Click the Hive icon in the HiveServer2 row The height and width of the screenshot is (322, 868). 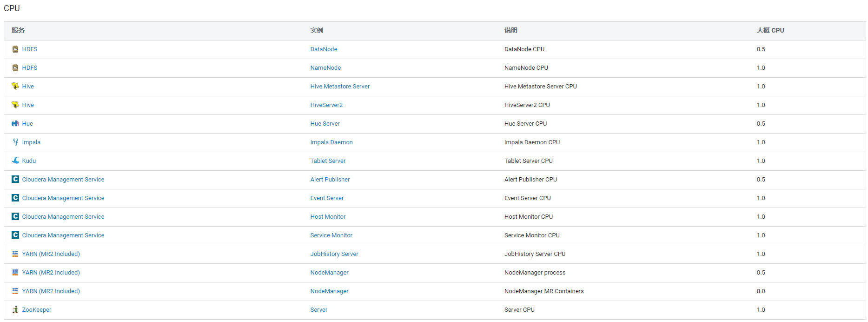pos(15,105)
